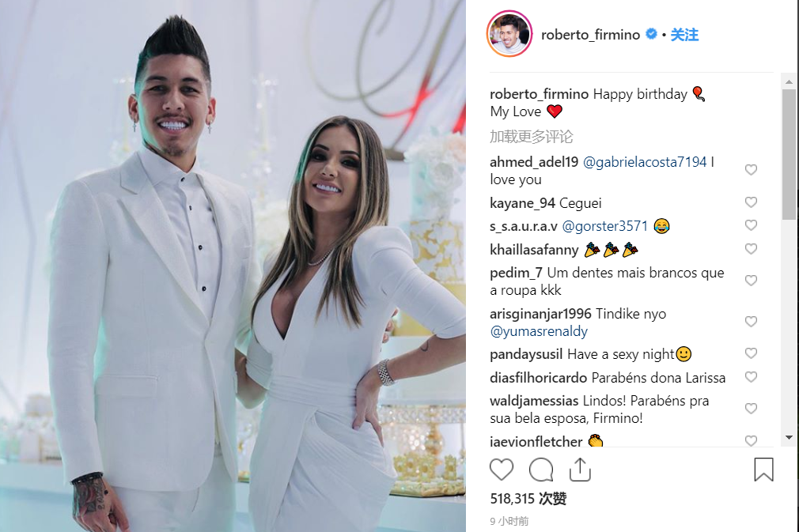Screen dimensions: 799x532
Task: Click the scrollbar down arrow
Action: tap(789, 437)
